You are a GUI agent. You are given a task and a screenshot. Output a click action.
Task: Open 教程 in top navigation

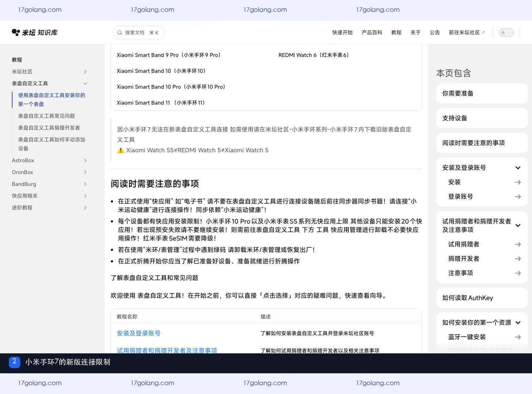(396, 33)
